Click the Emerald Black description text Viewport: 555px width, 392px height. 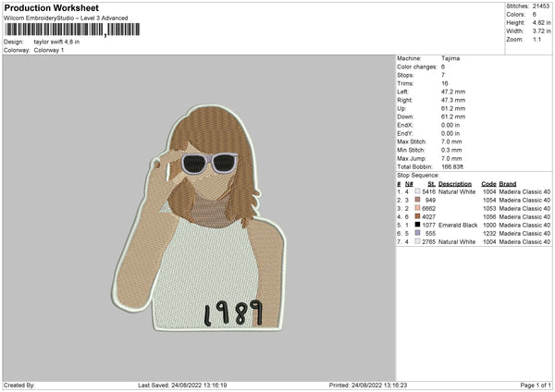[x=458, y=225]
